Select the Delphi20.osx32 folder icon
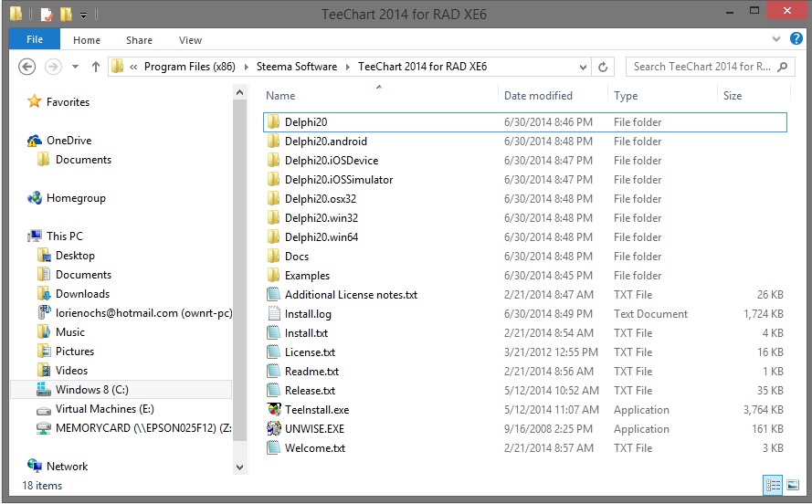812x504 pixels. (273, 199)
